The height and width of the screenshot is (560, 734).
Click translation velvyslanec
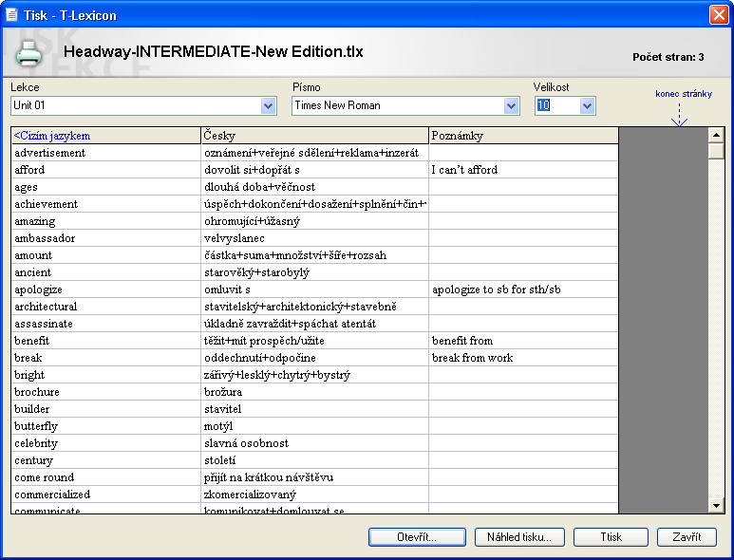(x=234, y=238)
